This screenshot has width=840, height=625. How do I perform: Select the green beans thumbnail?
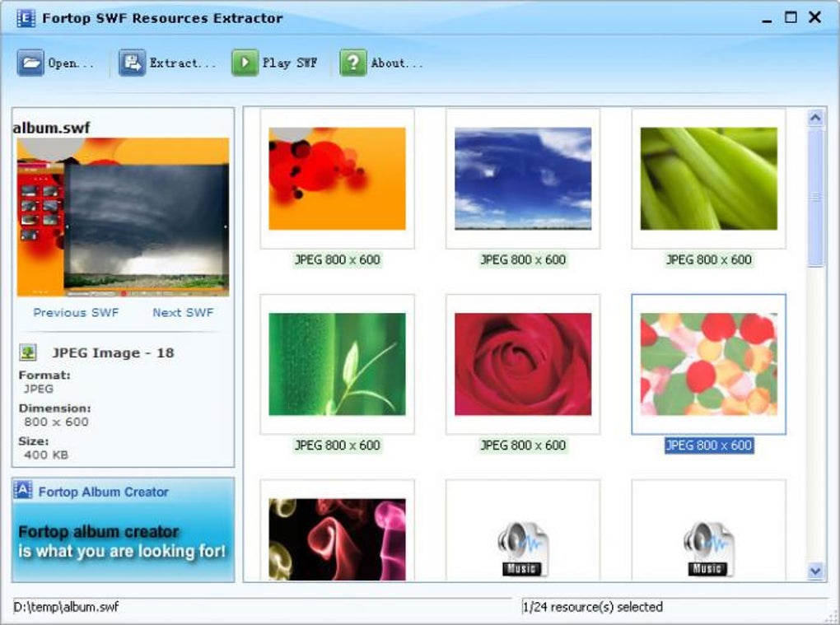[709, 179]
